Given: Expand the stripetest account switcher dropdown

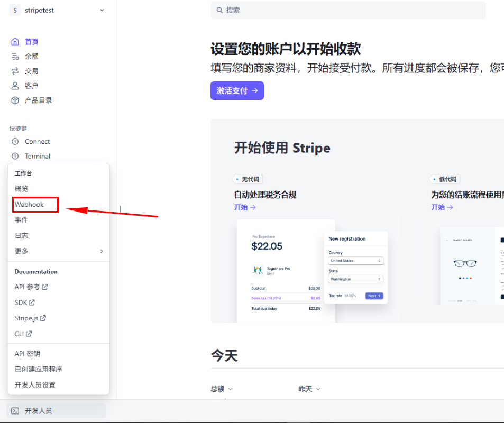Looking at the screenshot, I should (x=102, y=11).
